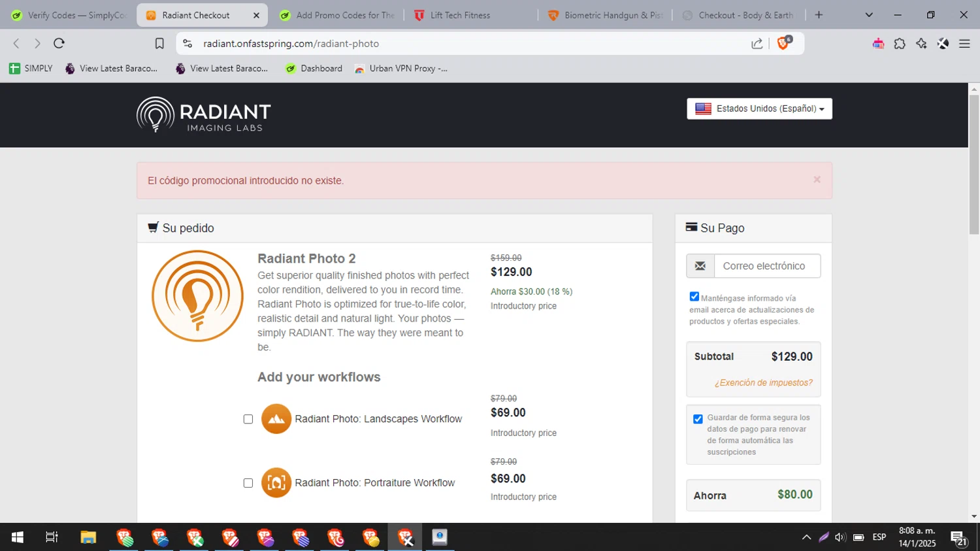Click the Ahorra $80.00 savings amount

tap(795, 495)
